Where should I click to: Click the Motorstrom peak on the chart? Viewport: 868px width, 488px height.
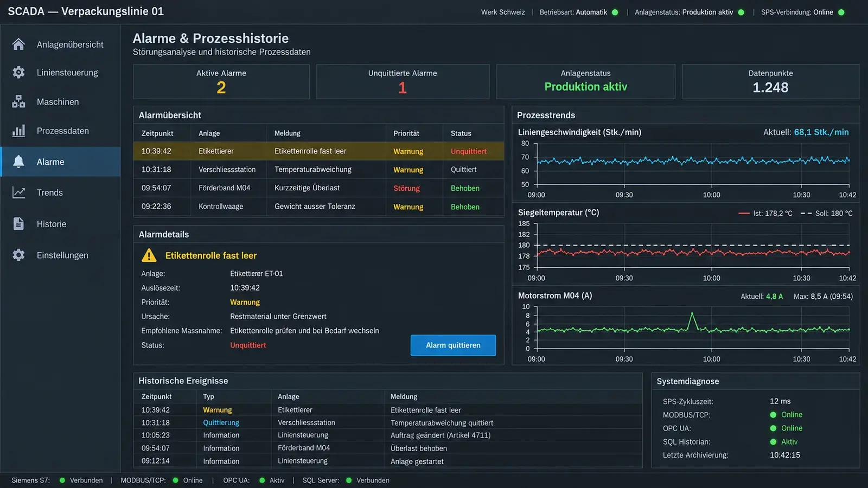(692, 314)
